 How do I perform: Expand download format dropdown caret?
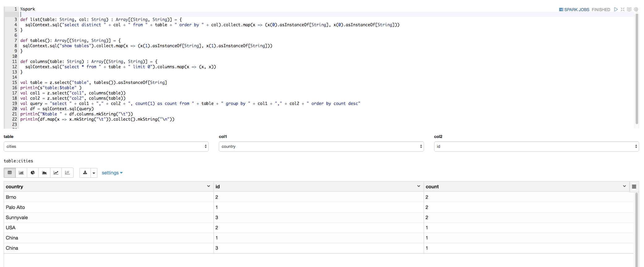pyautogui.click(x=94, y=173)
